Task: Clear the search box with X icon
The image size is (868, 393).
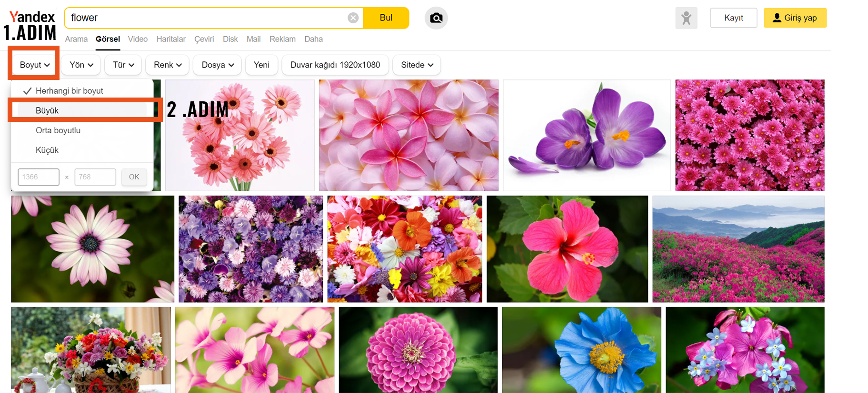Action: click(x=353, y=18)
